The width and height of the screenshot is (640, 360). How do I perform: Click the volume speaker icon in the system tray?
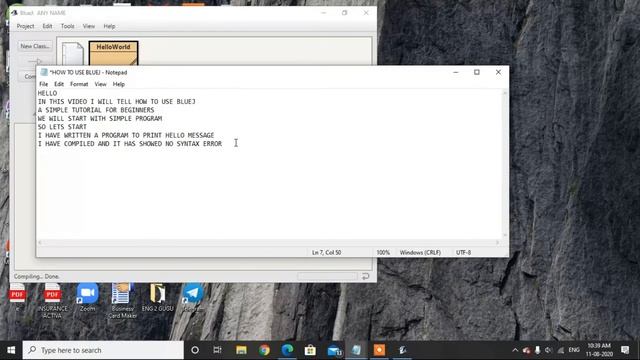click(x=548, y=350)
